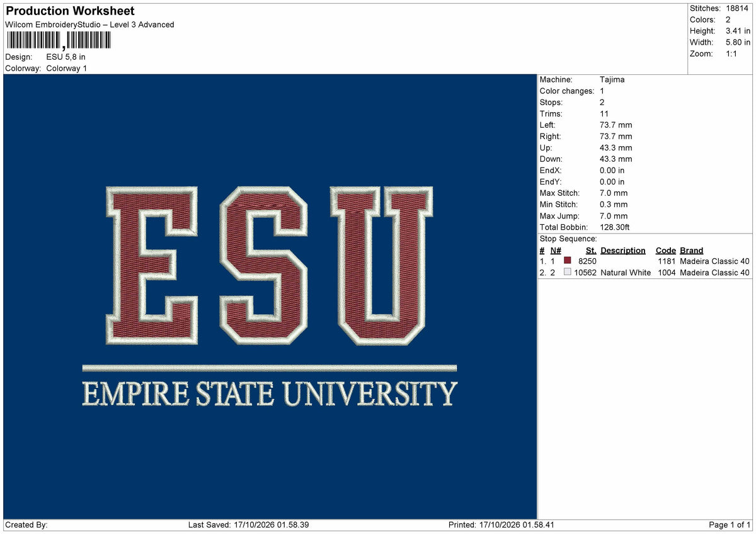The image size is (756, 534).
Task: Click the Zoom value 1:1
Action: [732, 54]
